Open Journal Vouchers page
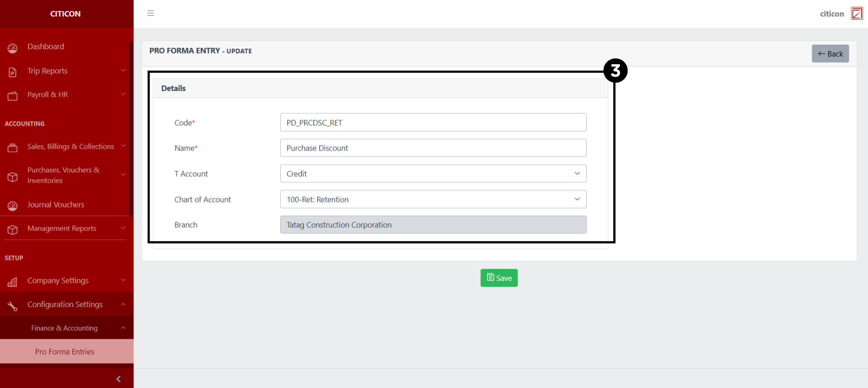Image resolution: width=868 pixels, height=388 pixels. click(56, 204)
